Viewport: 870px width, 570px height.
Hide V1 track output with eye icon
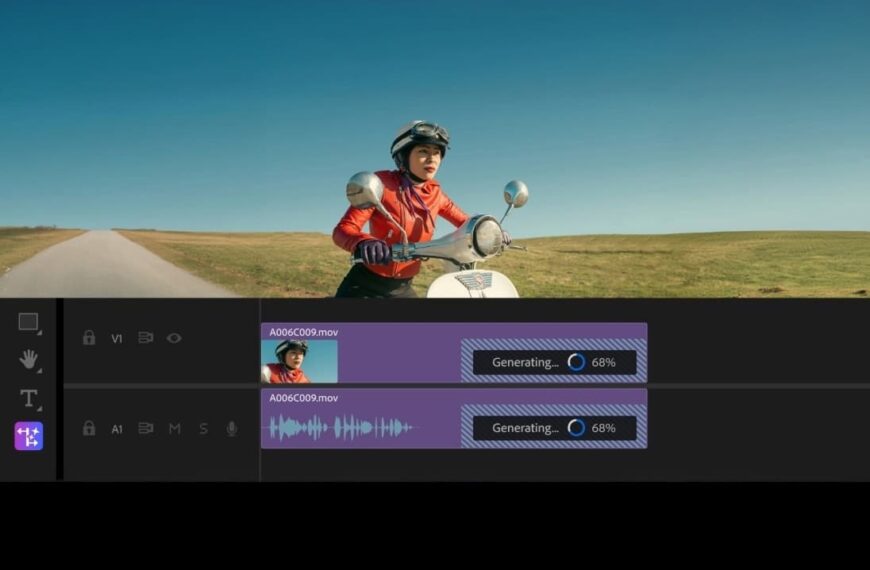174,338
